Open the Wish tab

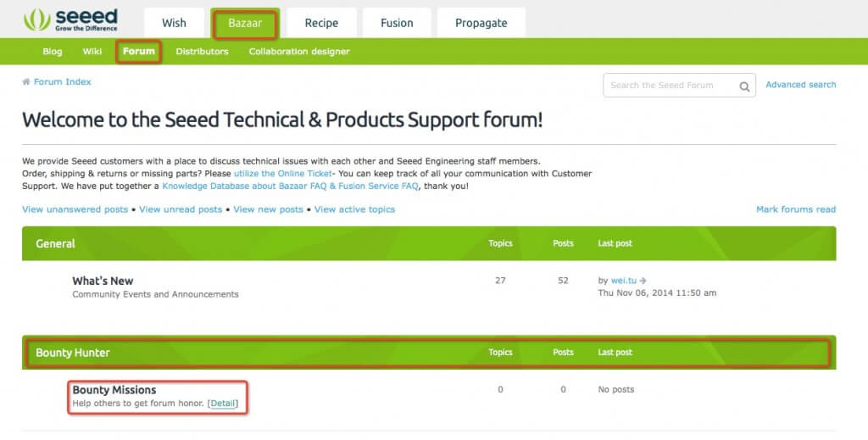174,23
